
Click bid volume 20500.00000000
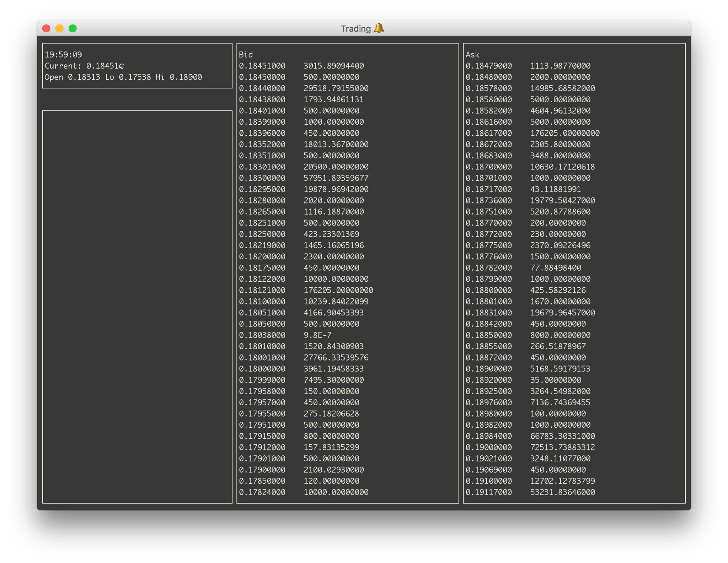(x=336, y=167)
